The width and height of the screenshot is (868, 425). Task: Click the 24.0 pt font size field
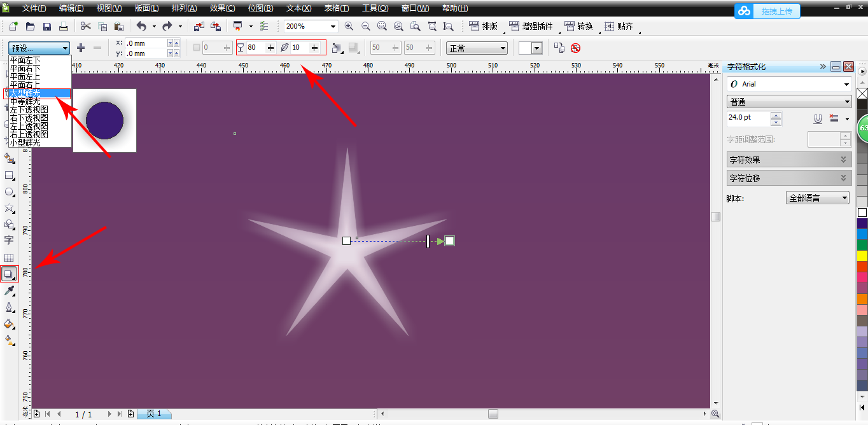748,118
